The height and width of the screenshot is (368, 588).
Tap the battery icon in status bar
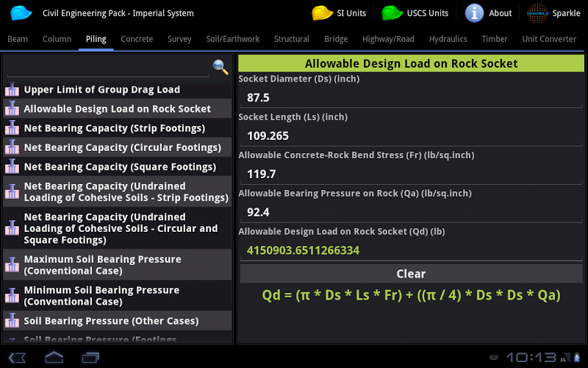click(x=577, y=357)
